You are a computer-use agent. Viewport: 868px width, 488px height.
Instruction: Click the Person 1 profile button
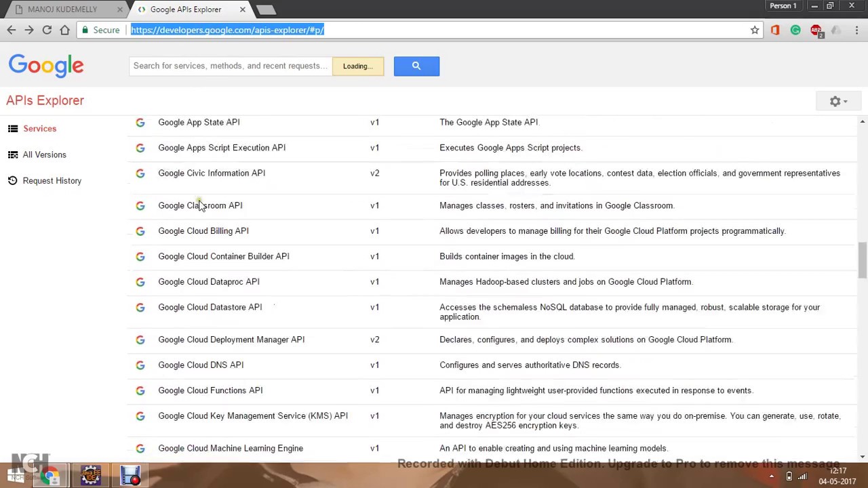click(783, 6)
